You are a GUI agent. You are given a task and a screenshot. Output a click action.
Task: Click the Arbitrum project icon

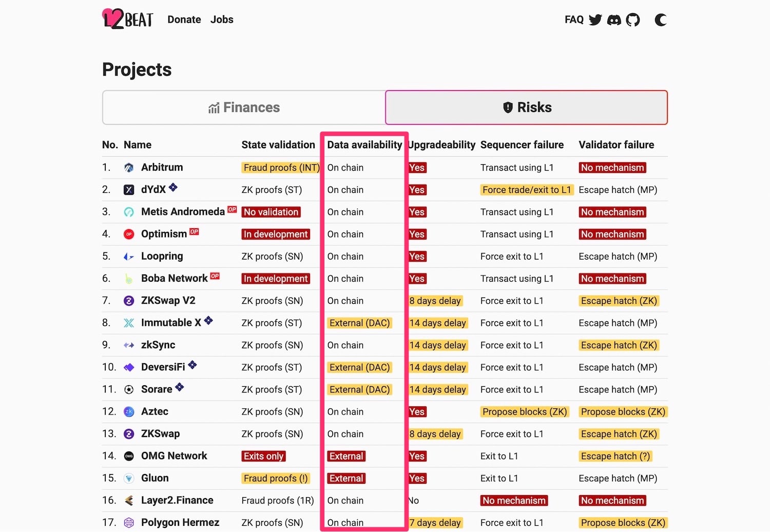(129, 168)
